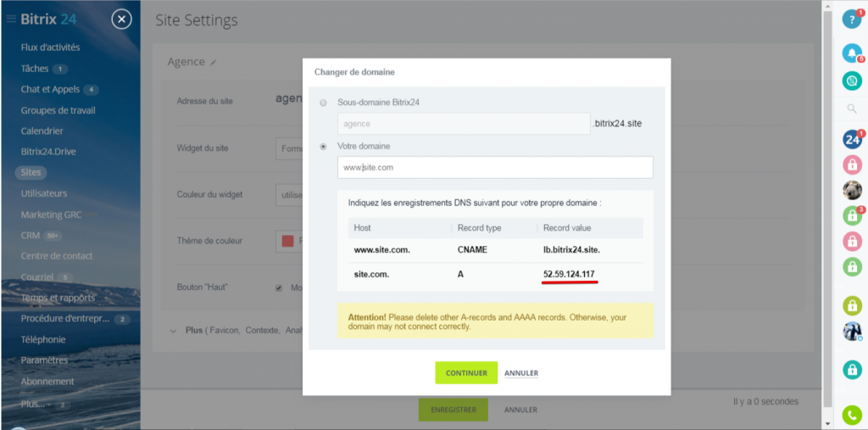Open the koala avatar chat
This screenshot has width=868, height=430.
852,190
